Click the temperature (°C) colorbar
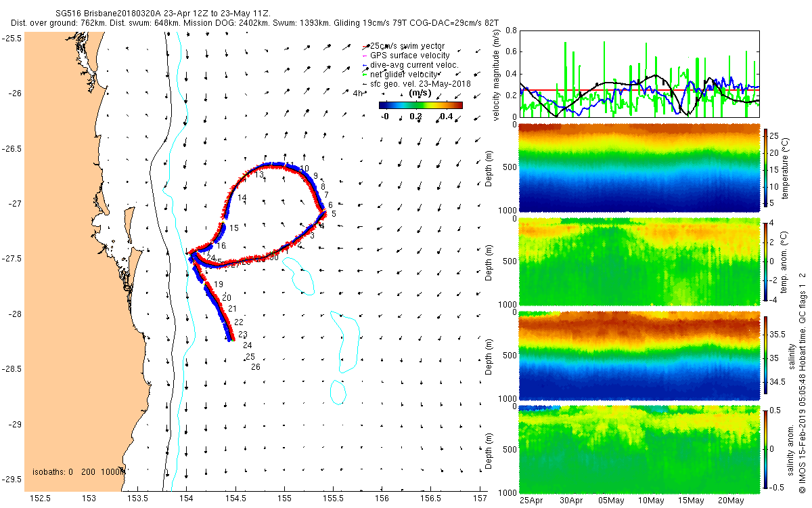This screenshot has width=812, height=508. point(766,167)
